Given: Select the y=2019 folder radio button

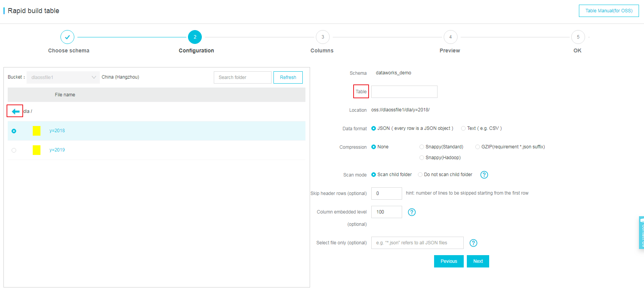Looking at the screenshot, I should click(x=14, y=150).
